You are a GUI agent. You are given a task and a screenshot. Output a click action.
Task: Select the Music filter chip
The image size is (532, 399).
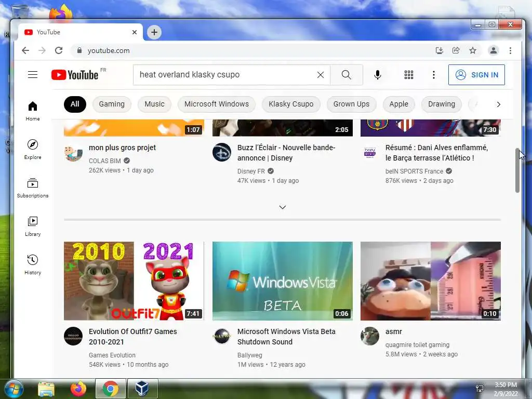154,104
